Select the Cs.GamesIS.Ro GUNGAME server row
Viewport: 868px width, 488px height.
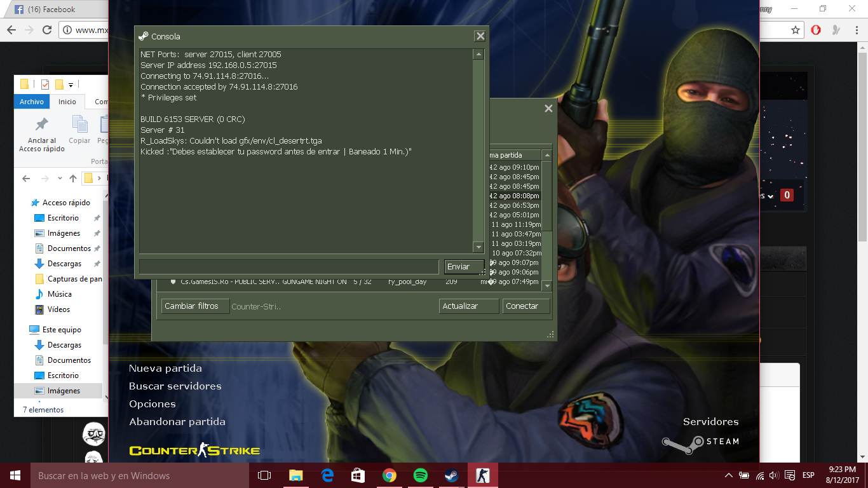click(353, 281)
